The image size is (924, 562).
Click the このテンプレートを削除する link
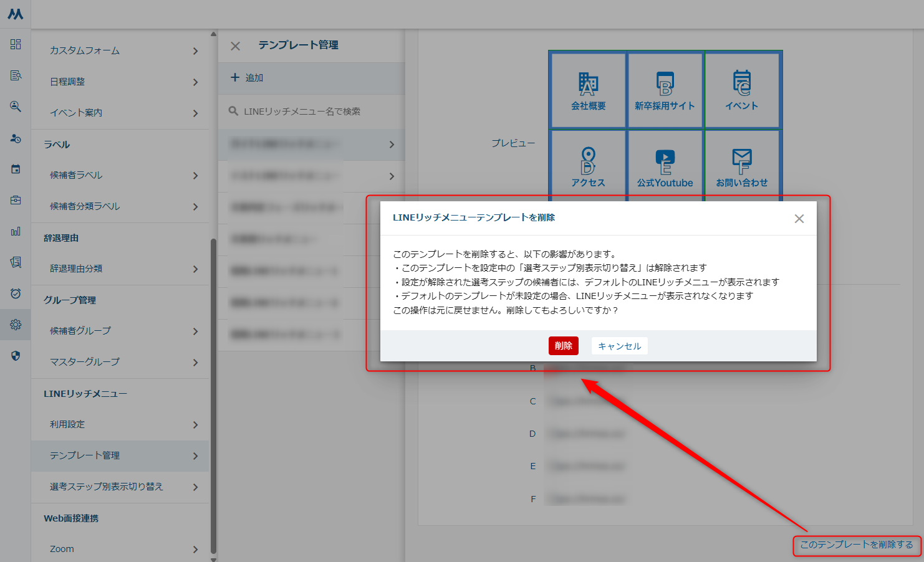tap(856, 545)
